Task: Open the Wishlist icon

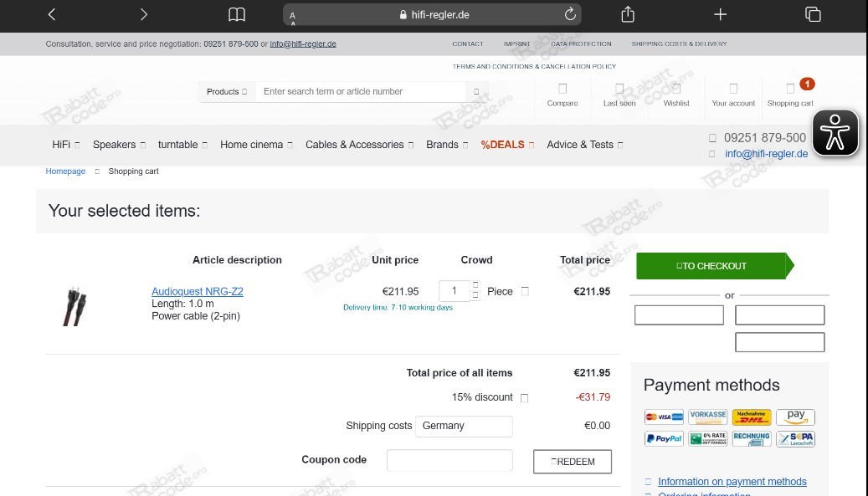Action: pyautogui.click(x=676, y=89)
